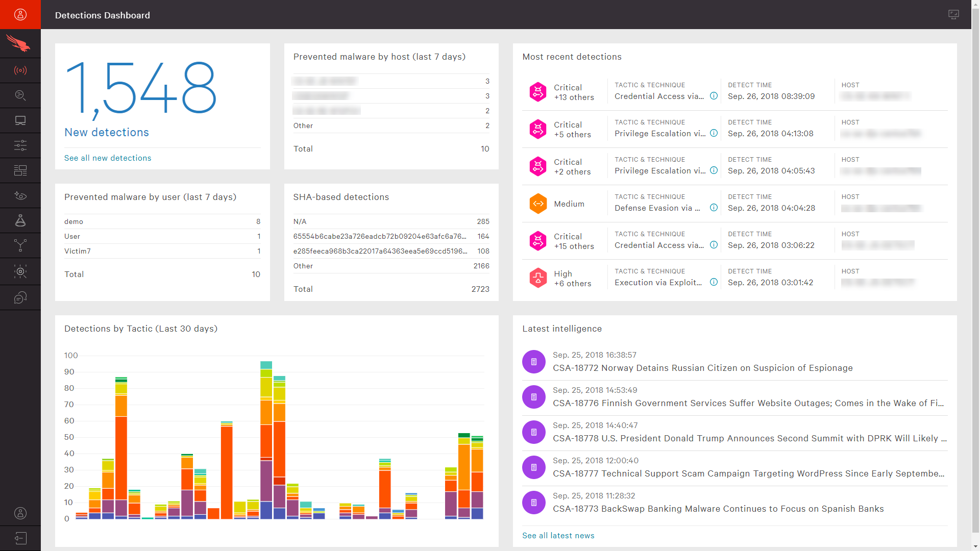This screenshot has width=980, height=551.
Task: Click the info icon beside the Defense Evasion technique
Action: tap(714, 208)
